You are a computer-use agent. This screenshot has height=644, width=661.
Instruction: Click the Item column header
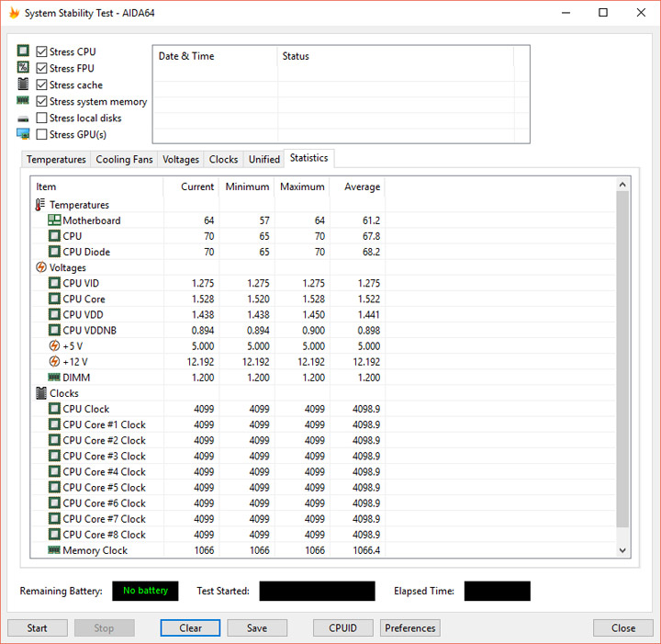click(x=97, y=186)
